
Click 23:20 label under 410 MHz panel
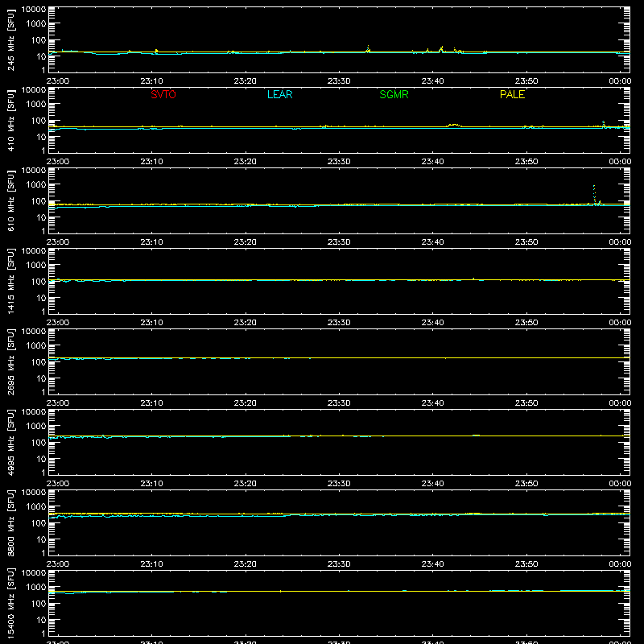(246, 162)
